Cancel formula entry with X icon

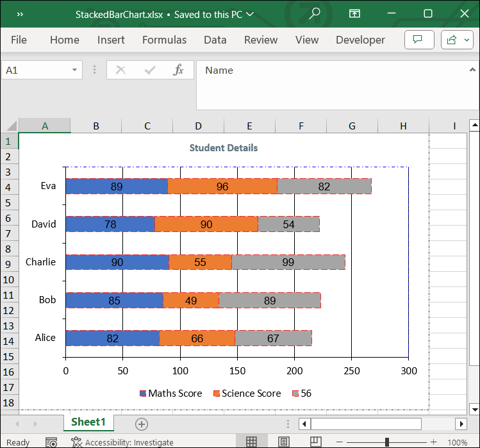pos(120,70)
